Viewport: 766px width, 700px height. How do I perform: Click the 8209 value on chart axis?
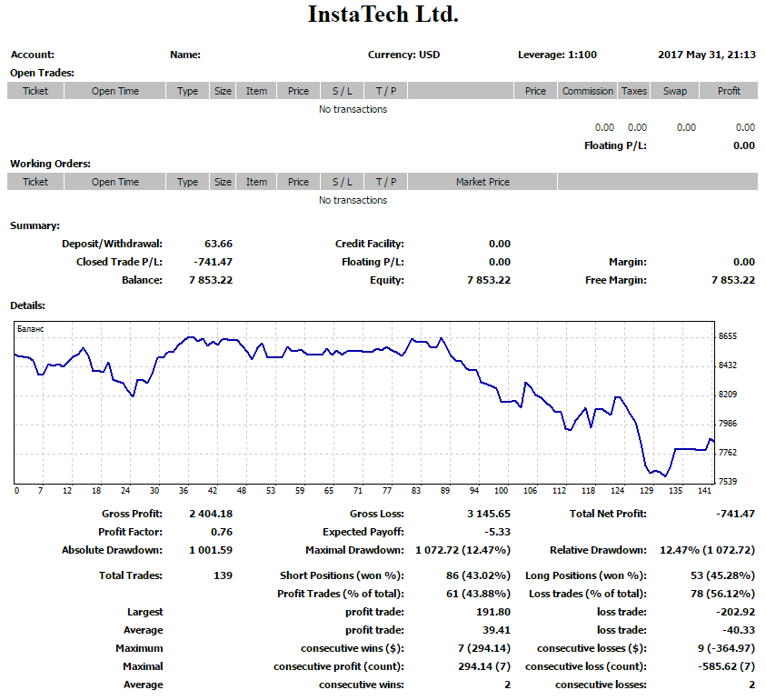tap(728, 395)
